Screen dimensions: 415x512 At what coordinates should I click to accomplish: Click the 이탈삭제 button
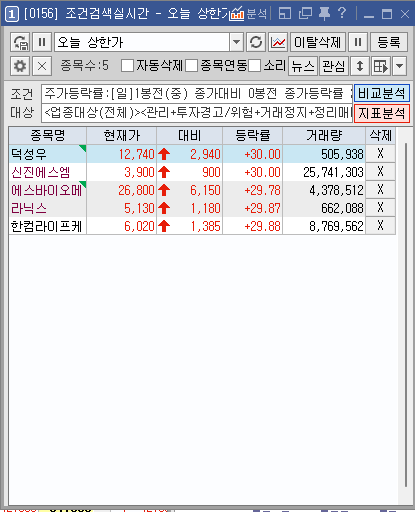318,42
